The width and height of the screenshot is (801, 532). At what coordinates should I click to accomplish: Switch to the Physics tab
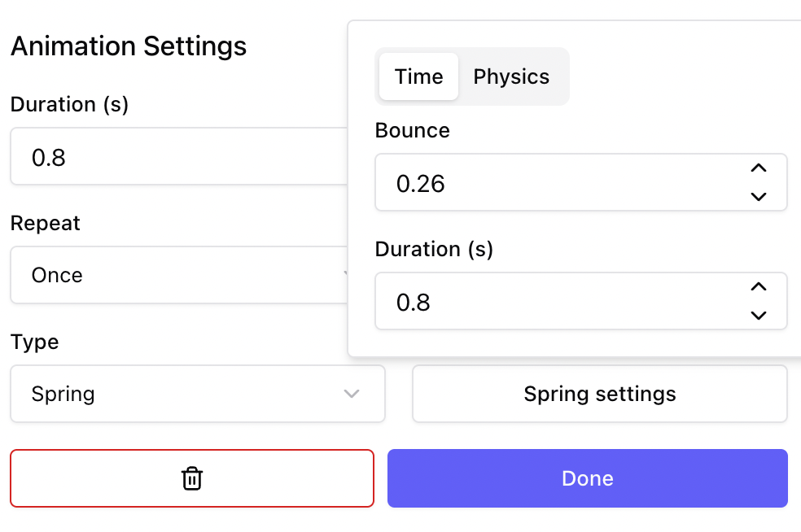coord(511,76)
